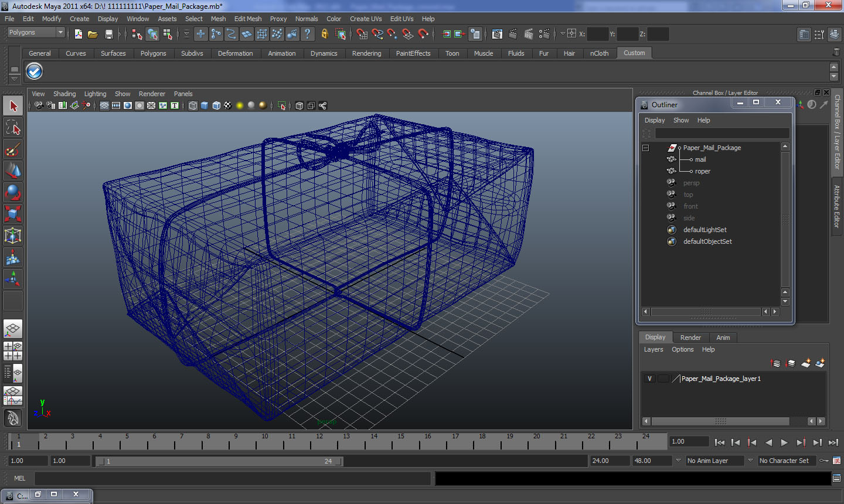The image size is (844, 504).
Task: Toggle the wireframe on shaded viewport button
Action: [x=216, y=105]
